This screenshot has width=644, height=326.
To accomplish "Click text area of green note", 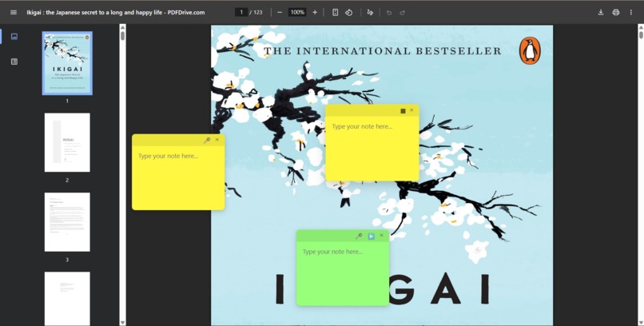I will coord(343,273).
